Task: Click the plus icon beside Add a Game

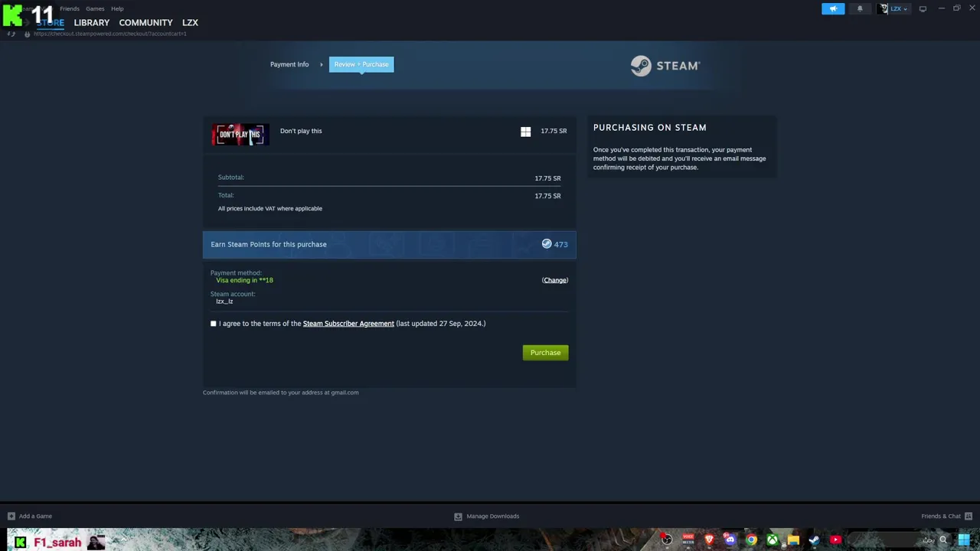Action: click(x=11, y=517)
